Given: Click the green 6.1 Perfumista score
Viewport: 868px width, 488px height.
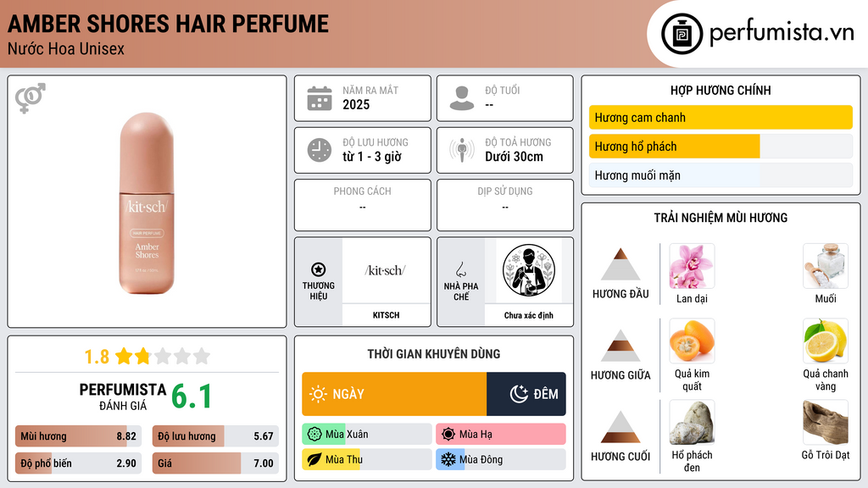Looking at the screenshot, I should click(192, 396).
